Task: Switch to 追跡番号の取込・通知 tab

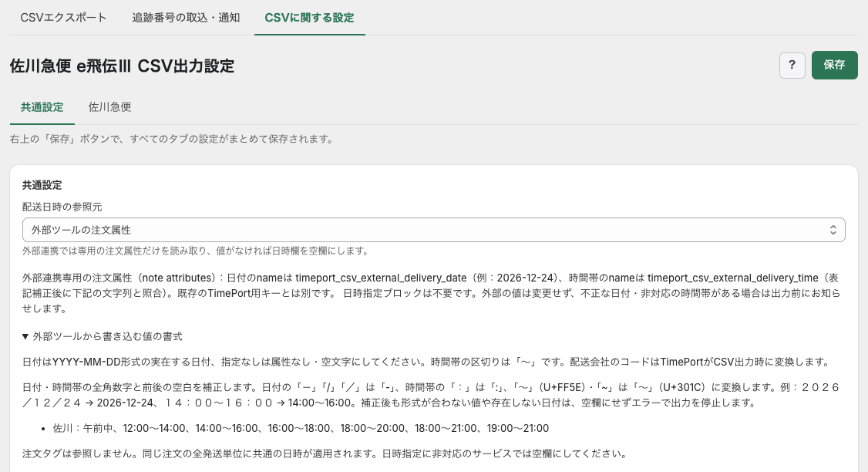Action: (x=186, y=18)
